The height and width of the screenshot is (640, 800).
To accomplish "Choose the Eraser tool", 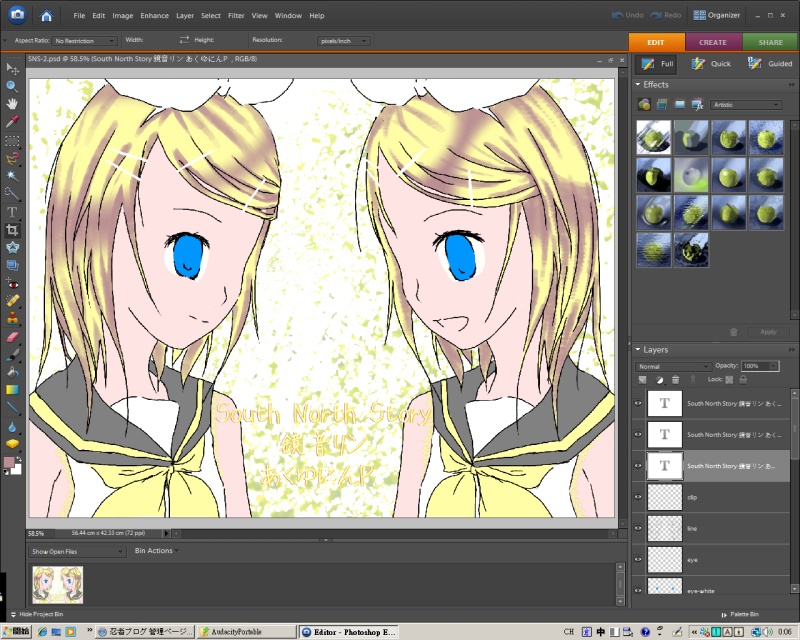I will (13, 336).
